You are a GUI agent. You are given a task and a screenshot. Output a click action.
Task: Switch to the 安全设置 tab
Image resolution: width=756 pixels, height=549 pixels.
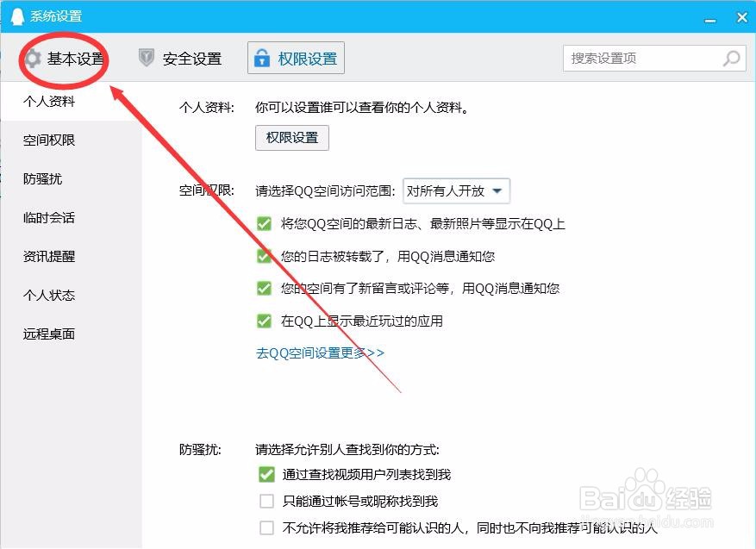(180, 59)
